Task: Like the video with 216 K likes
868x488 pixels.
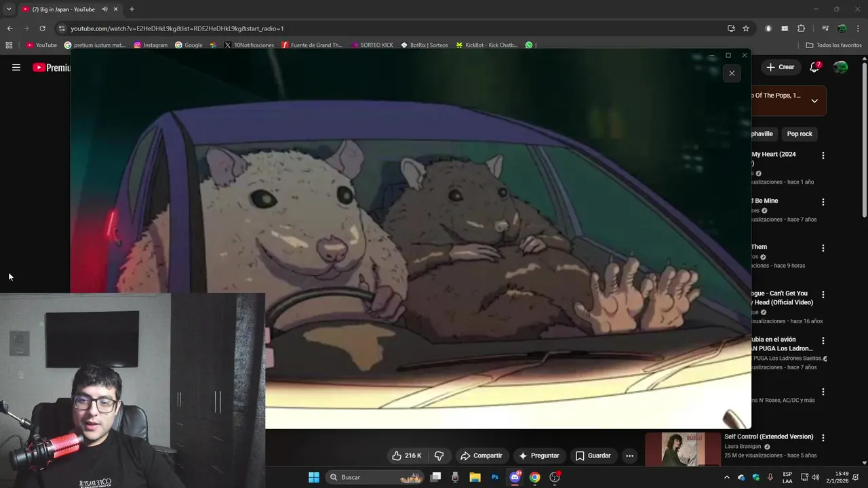Action: coord(407,455)
